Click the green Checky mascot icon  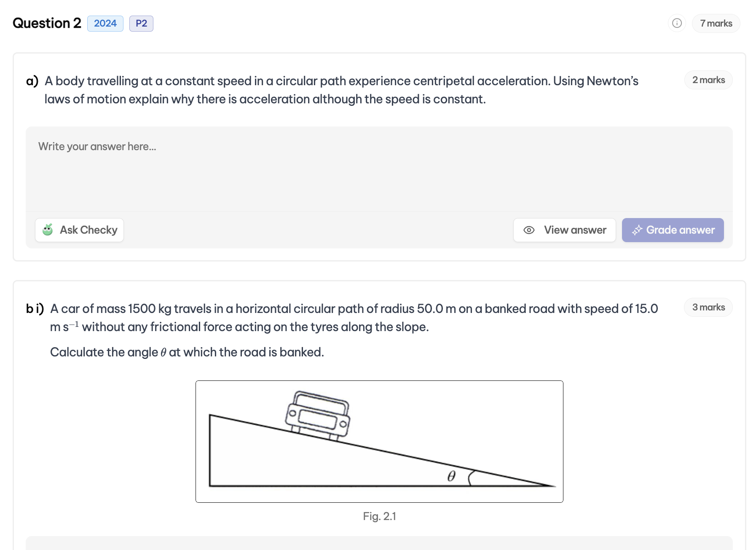(x=48, y=230)
